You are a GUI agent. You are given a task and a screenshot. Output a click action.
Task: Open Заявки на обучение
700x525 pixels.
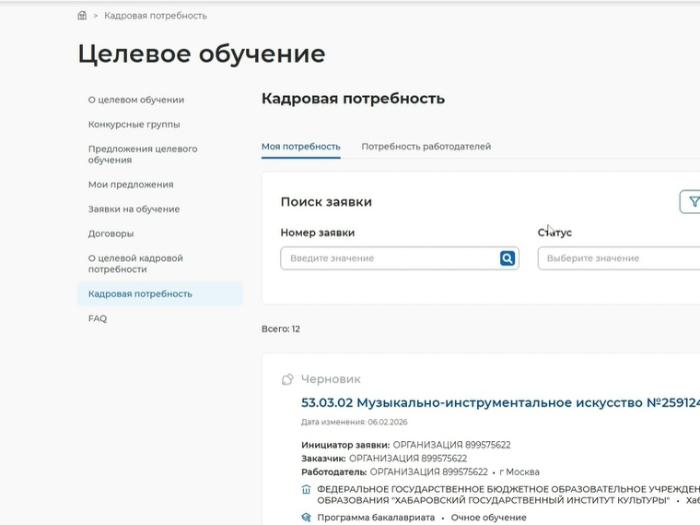[x=134, y=209]
